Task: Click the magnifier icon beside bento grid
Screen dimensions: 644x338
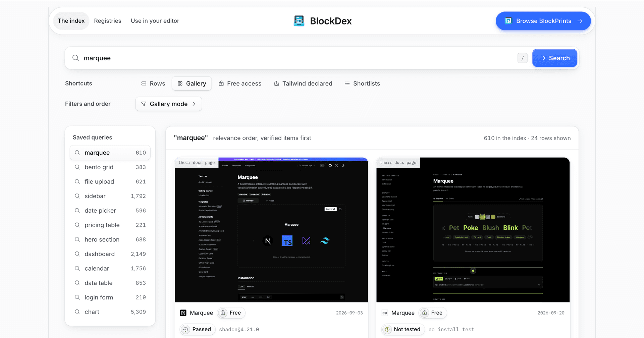Action: [77, 167]
